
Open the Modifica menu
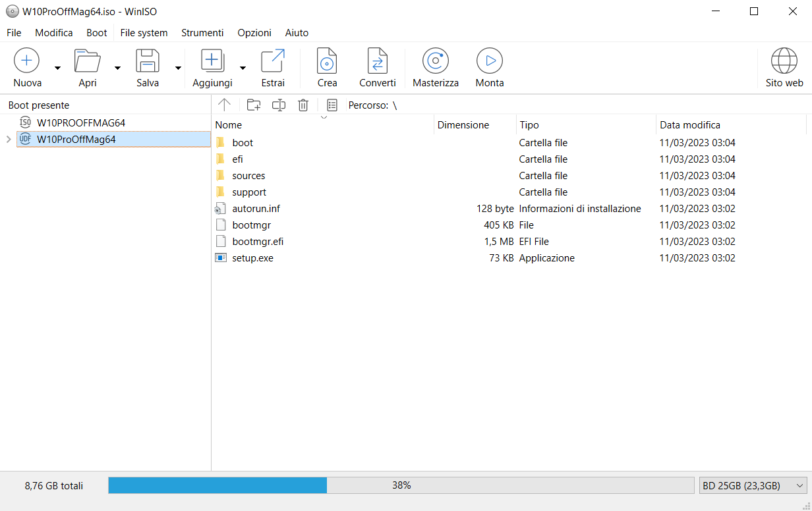[54, 33]
